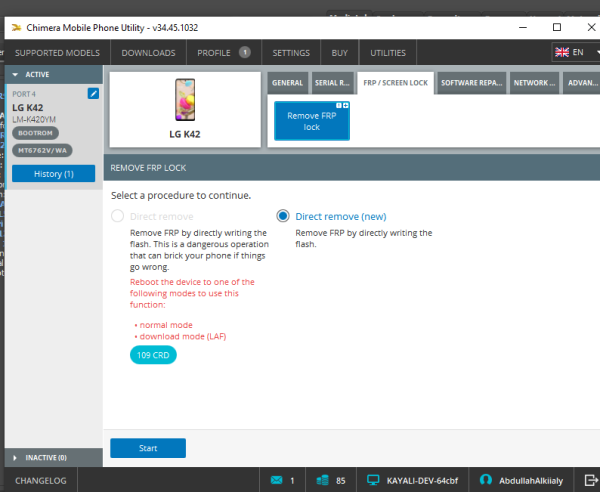Image resolution: width=600 pixels, height=492 pixels.
Task: Open the BUY menu
Action: [x=340, y=53]
